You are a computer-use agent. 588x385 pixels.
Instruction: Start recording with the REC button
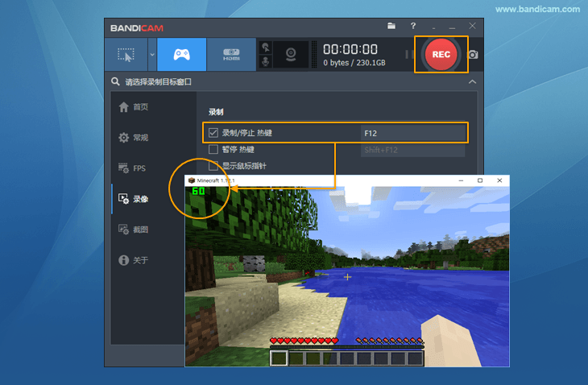tap(441, 54)
